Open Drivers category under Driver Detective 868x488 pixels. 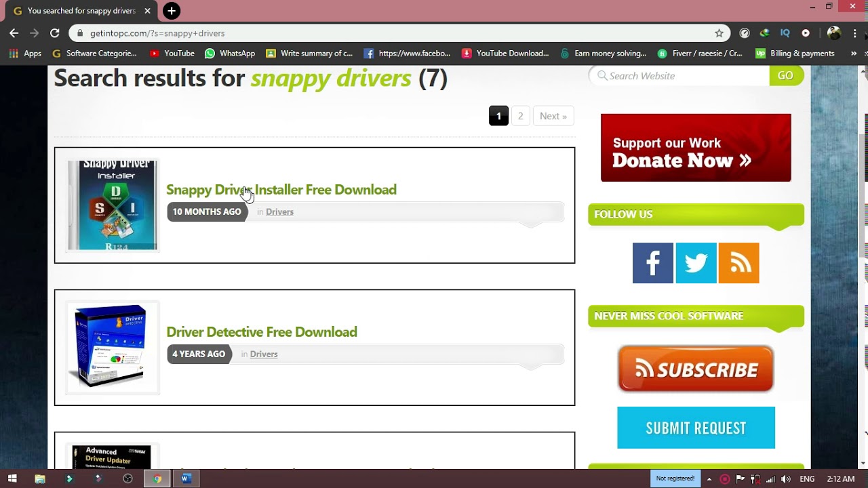264,354
